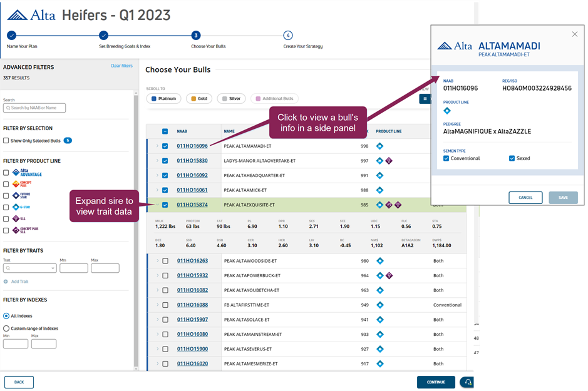Go to step Set Breeding Goals & Index

click(x=104, y=36)
